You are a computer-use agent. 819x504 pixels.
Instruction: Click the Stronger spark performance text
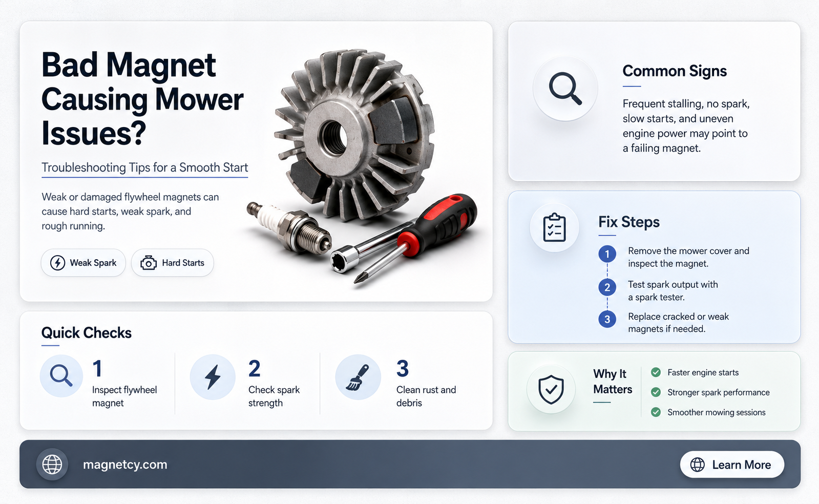point(718,392)
